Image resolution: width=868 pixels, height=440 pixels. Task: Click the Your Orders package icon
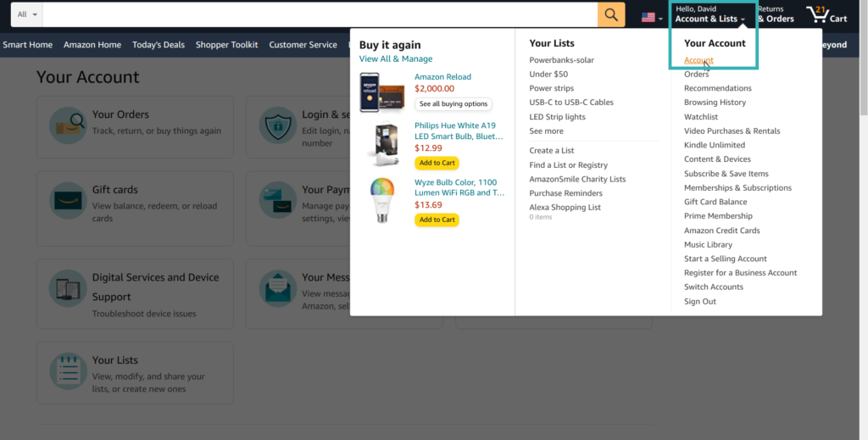point(68,125)
